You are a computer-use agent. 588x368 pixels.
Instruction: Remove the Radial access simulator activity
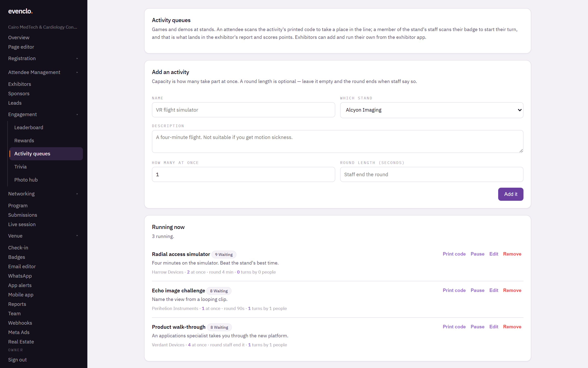point(512,254)
